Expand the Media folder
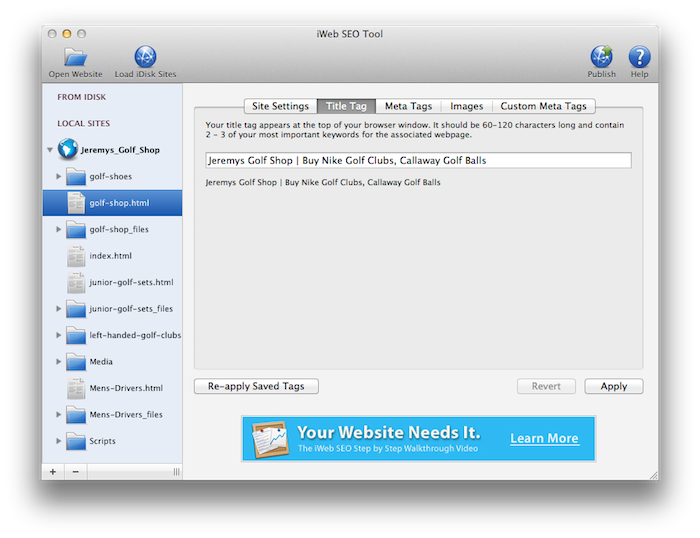This screenshot has height=538, width=700. click(58, 362)
